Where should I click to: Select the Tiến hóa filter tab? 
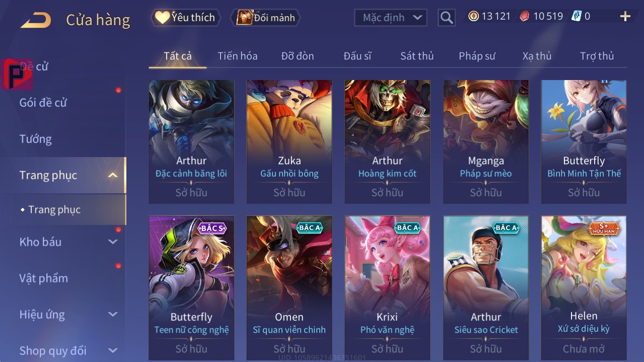click(x=238, y=56)
